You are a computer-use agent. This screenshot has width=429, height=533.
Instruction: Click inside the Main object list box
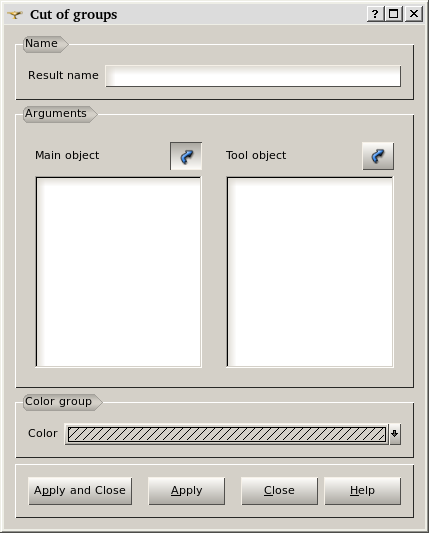click(x=119, y=272)
